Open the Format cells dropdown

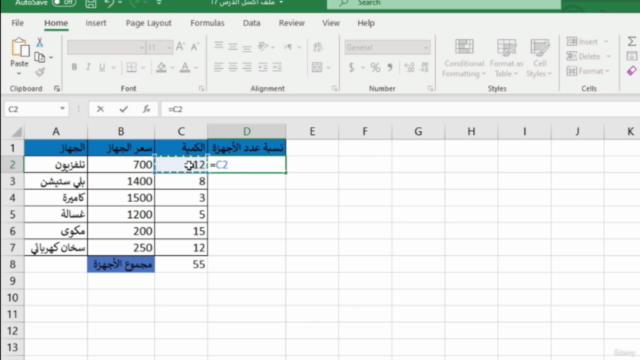pyautogui.click(x=608, y=71)
